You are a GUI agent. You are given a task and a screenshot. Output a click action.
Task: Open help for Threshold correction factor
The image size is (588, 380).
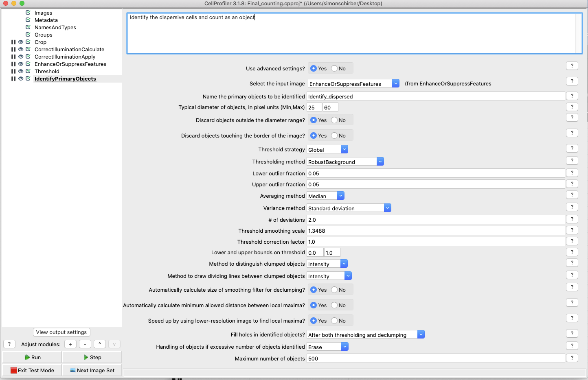572,241
